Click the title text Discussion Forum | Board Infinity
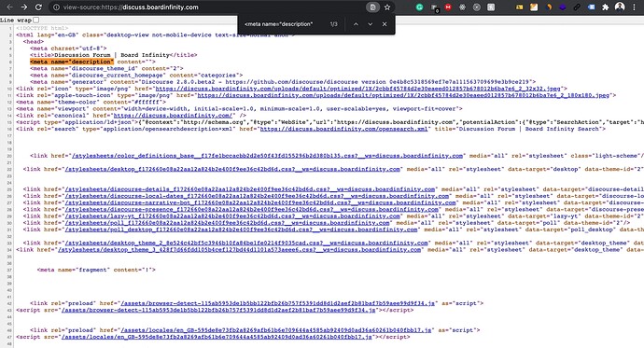This screenshot has width=644, height=348. coord(112,55)
